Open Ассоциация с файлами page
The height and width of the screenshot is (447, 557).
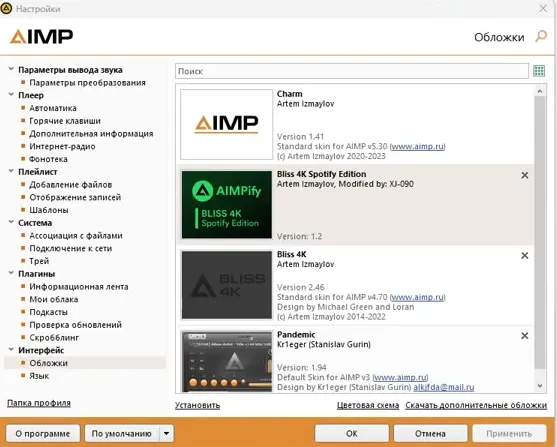(x=76, y=236)
